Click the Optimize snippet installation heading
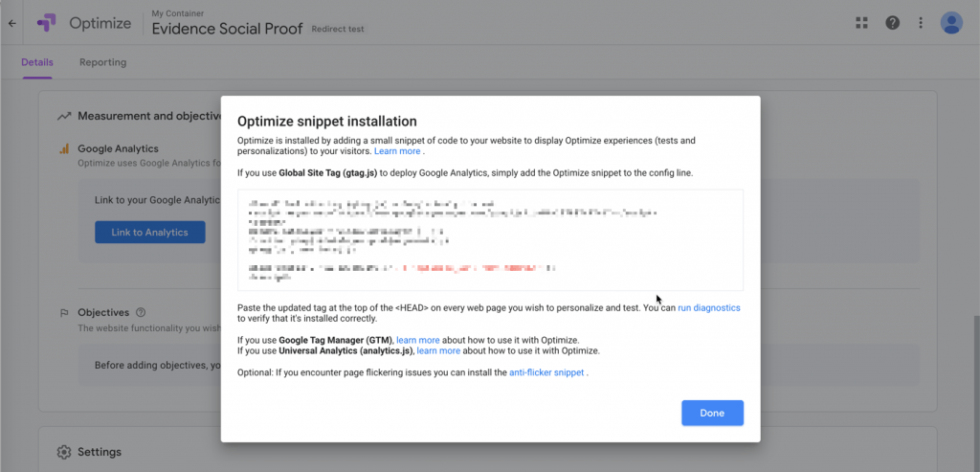The width and height of the screenshot is (980, 472). pyautogui.click(x=327, y=122)
